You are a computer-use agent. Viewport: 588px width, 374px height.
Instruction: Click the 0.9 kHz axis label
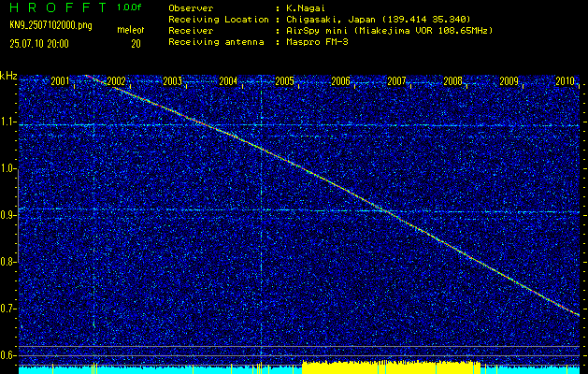click(7, 215)
